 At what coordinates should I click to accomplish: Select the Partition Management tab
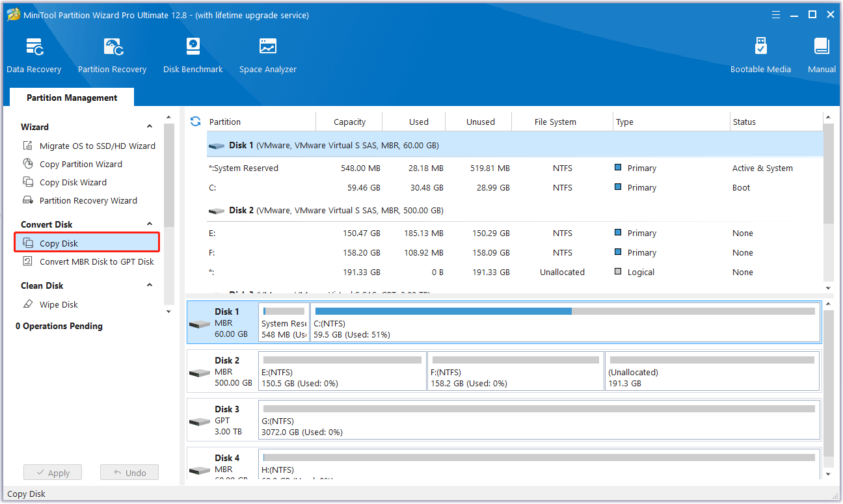pos(72,98)
